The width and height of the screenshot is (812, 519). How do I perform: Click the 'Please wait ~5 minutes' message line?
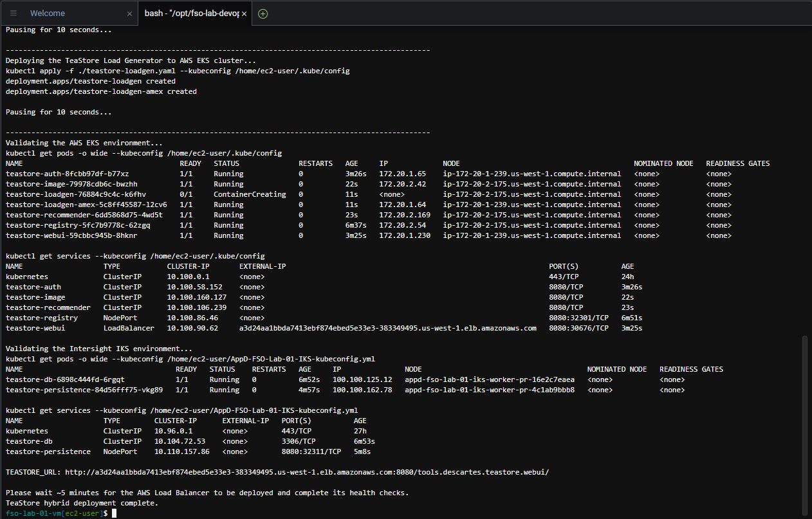(x=207, y=493)
